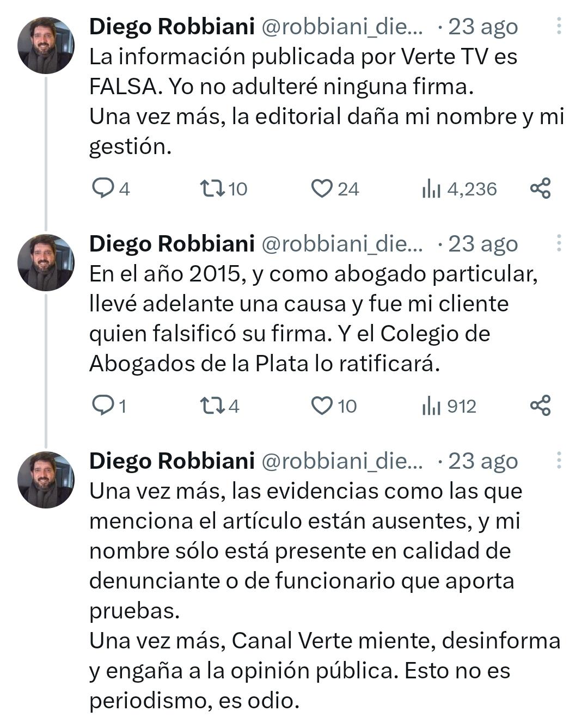588x723 pixels.
Task: Open Diego Robbiani name link on first tweet
Action: click(171, 26)
